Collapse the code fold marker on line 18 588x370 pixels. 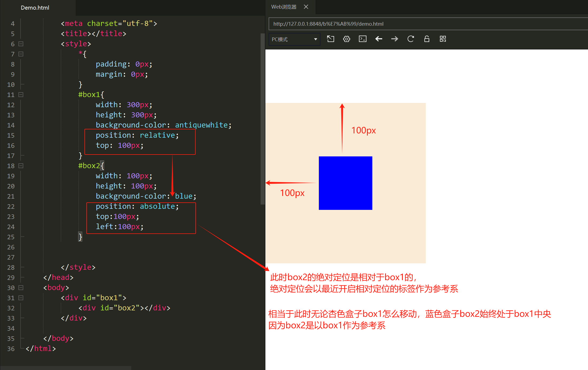(21, 166)
